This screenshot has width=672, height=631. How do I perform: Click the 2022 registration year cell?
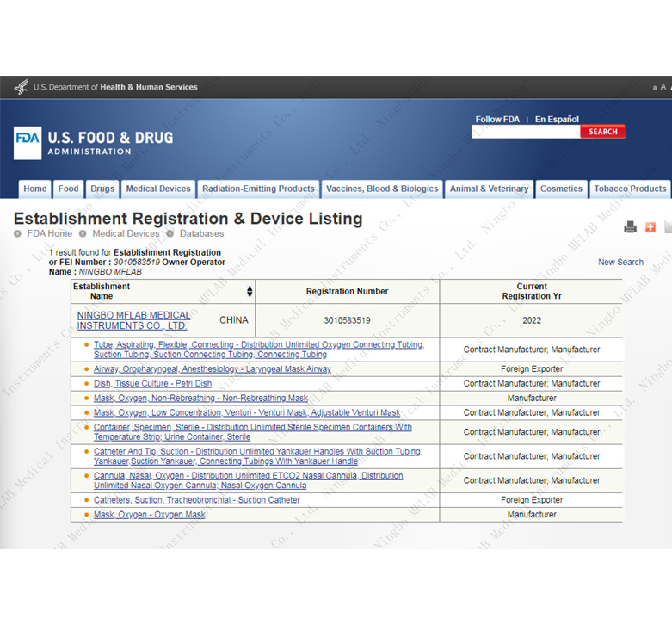pyautogui.click(x=532, y=320)
